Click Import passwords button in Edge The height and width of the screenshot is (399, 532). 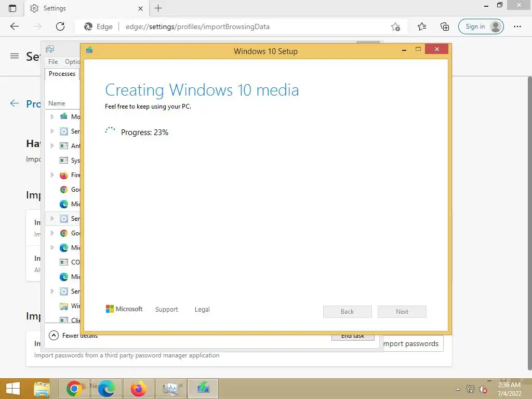tap(413, 344)
